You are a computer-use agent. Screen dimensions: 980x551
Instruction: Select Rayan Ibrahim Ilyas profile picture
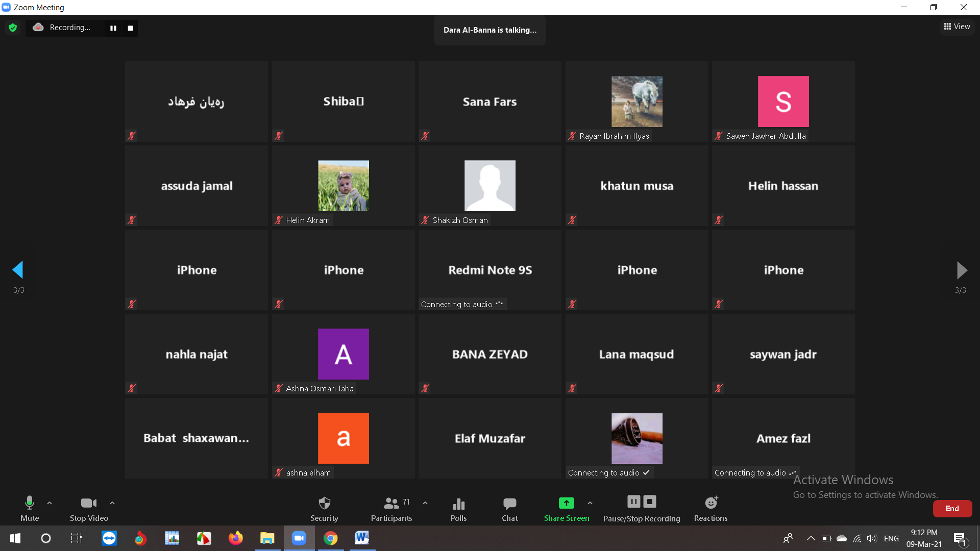637,102
